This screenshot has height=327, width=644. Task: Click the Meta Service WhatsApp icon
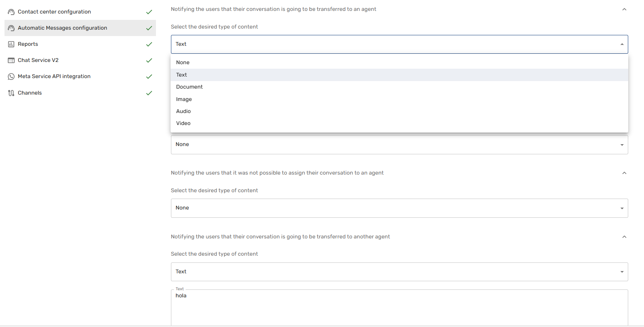(x=11, y=77)
